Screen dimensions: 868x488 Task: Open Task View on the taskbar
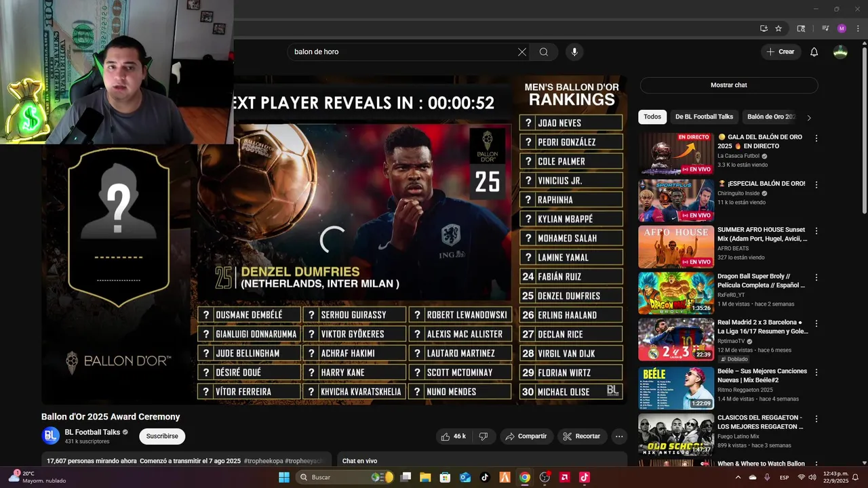(406, 477)
